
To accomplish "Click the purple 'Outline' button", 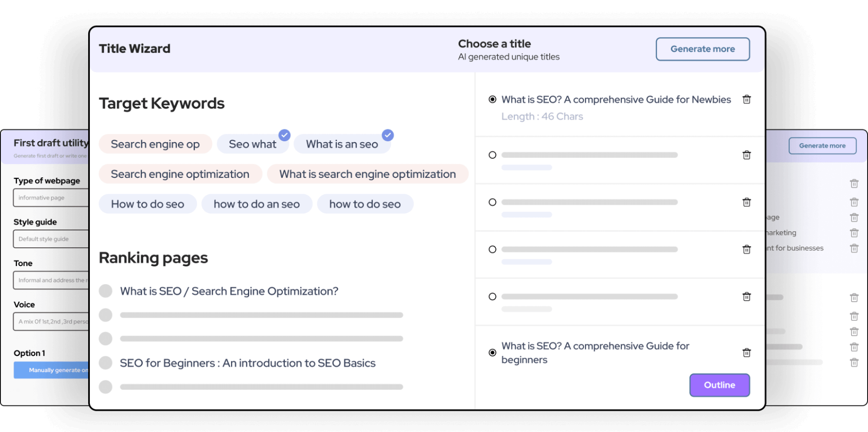I will click(x=719, y=385).
